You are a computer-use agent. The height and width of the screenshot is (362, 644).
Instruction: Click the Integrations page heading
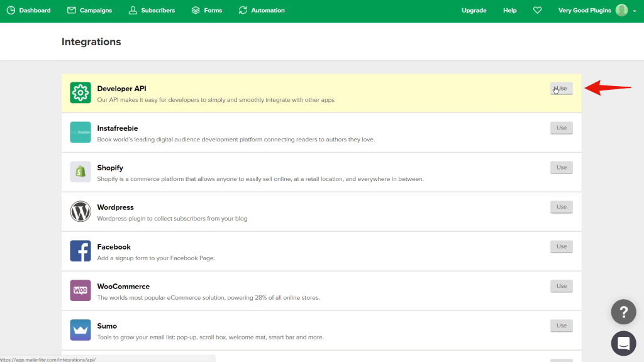[91, 42]
